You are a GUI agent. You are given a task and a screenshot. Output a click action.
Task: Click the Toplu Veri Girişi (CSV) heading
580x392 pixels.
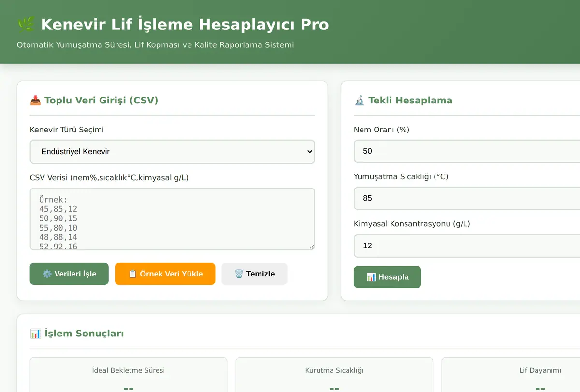101,101
